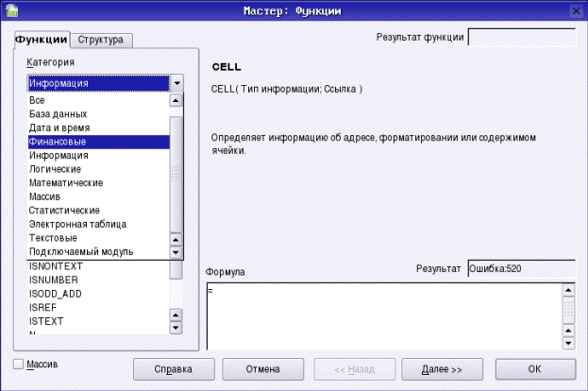Click category list scroll-down arrow
Viewport: 588px width, 391px height.
tap(176, 252)
